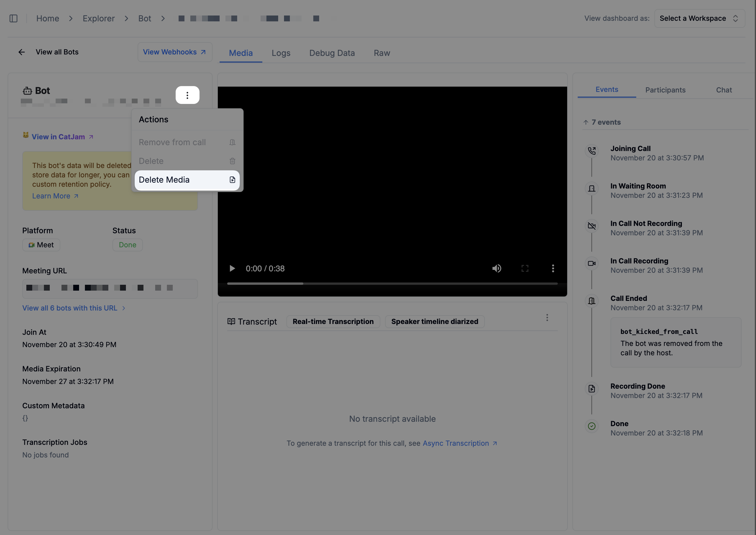Image resolution: width=756 pixels, height=535 pixels.
Task: Click the Meeting URL field
Action: [x=110, y=289]
